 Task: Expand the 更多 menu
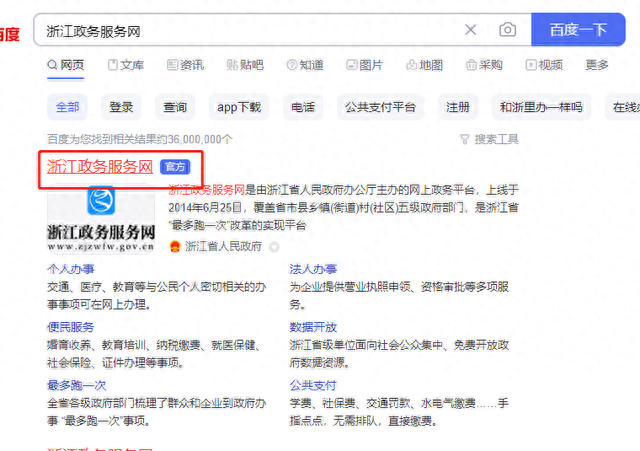pos(596,65)
